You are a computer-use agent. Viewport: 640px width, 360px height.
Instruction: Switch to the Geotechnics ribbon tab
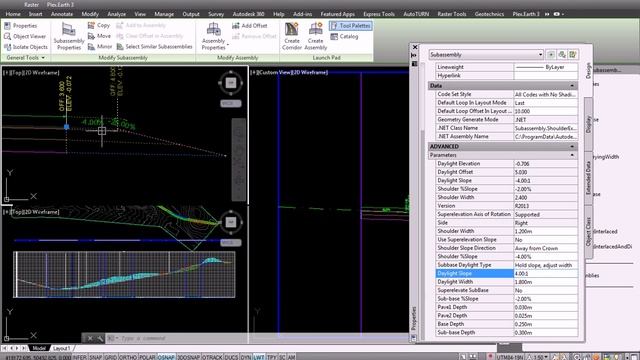[x=489, y=14]
